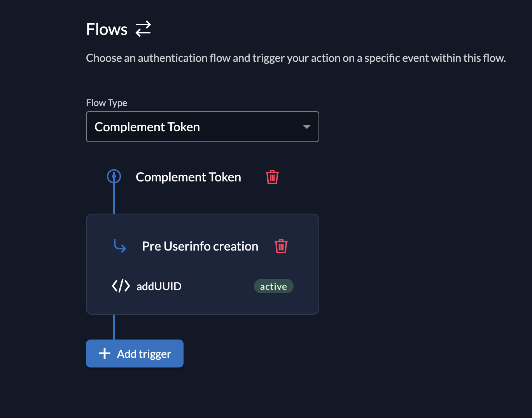532x418 pixels.
Task: Click the plus icon inside Add trigger
Action: pos(105,354)
